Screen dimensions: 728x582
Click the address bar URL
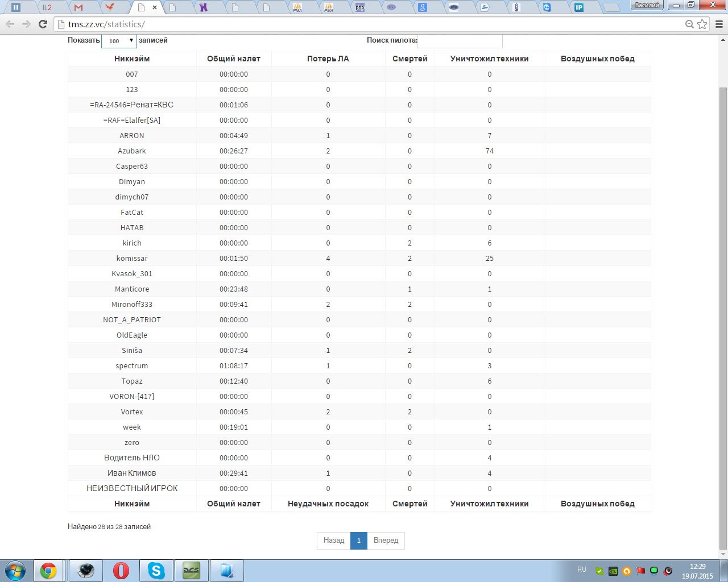click(106, 24)
